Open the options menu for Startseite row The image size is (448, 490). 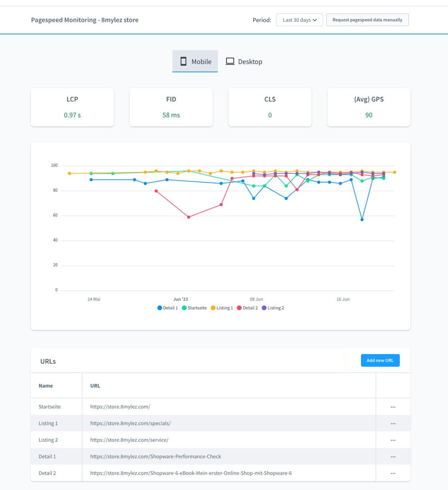393,407
